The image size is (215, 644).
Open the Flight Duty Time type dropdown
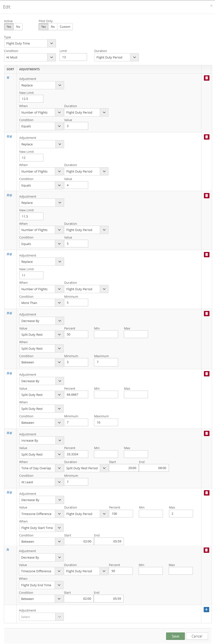point(30,44)
